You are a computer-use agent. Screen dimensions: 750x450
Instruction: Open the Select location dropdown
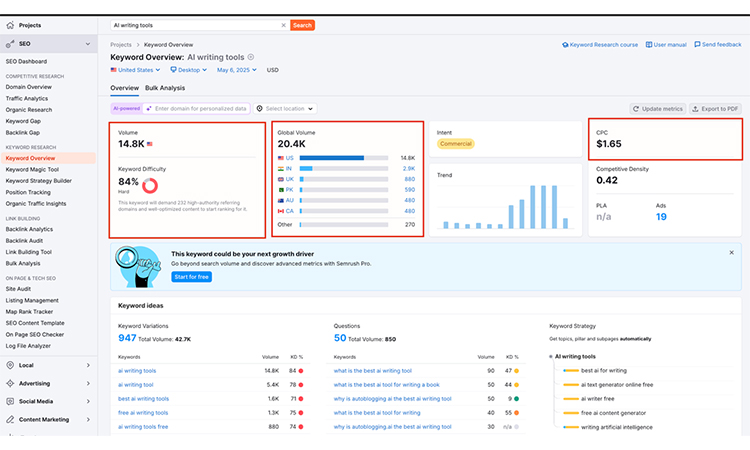(x=285, y=109)
